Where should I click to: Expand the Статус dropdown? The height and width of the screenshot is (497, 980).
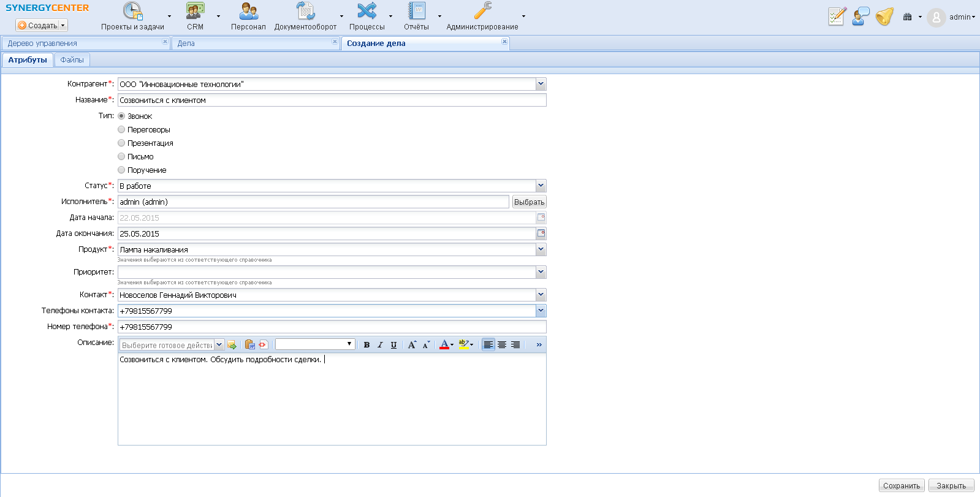click(541, 186)
